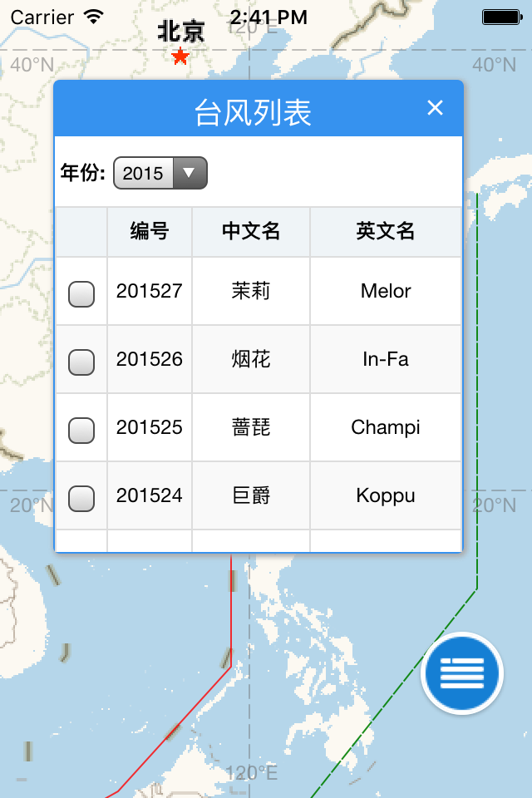The width and height of the screenshot is (532, 798).
Task: Tap the red star Beijing marker
Action: tap(180, 56)
